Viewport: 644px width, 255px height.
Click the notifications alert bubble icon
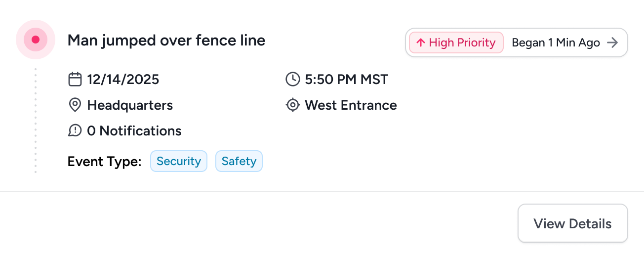click(x=75, y=131)
